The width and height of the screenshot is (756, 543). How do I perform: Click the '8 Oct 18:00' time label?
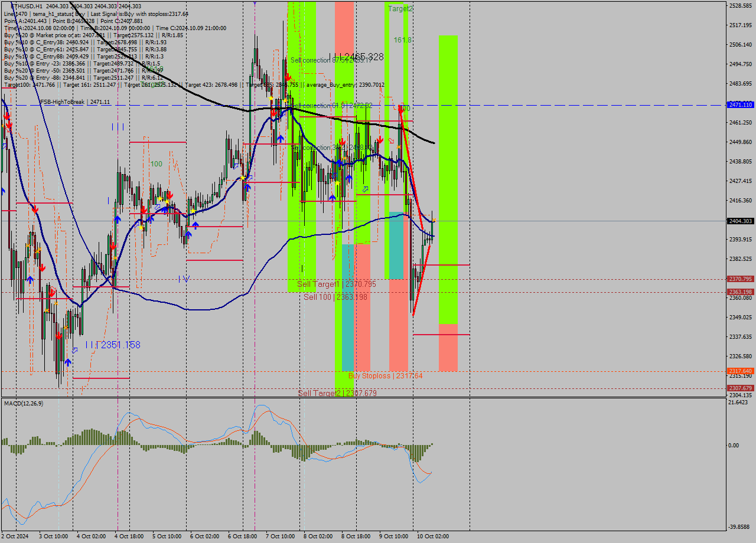(356, 537)
